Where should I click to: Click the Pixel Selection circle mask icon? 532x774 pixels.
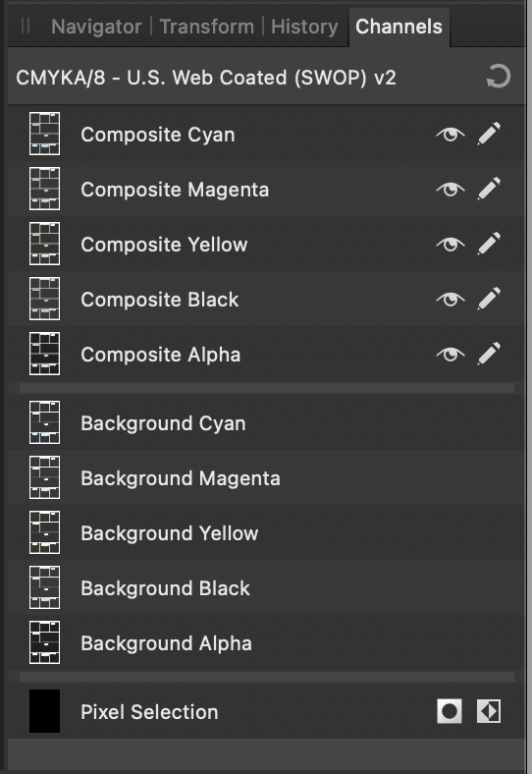tap(450, 711)
